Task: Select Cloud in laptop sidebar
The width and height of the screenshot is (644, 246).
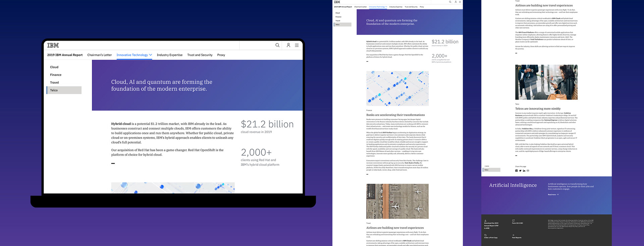Action: (54, 67)
